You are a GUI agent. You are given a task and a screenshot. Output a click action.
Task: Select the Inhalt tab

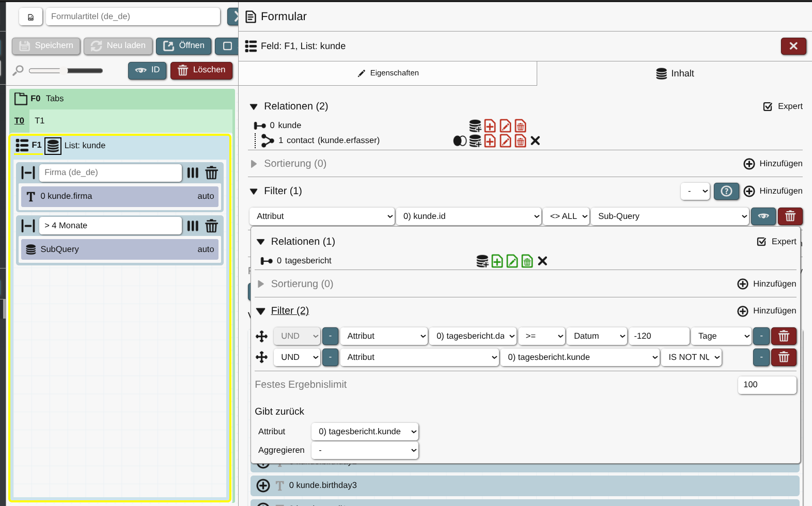pos(675,73)
